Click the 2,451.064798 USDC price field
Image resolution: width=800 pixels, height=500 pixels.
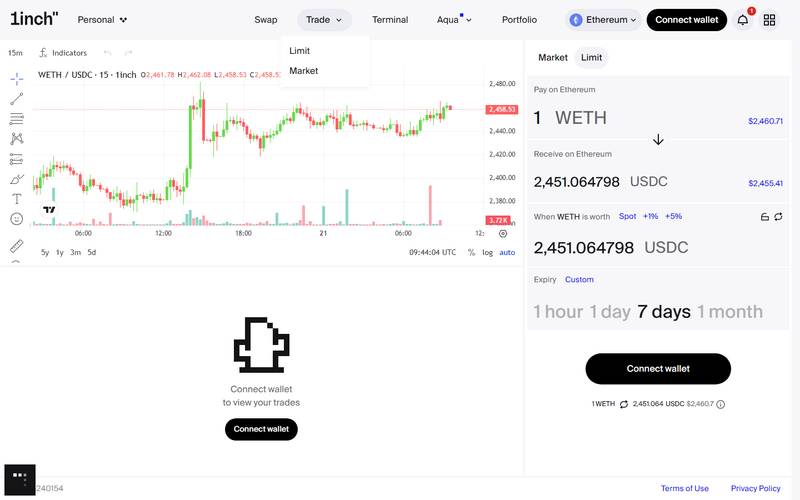[x=658, y=247]
